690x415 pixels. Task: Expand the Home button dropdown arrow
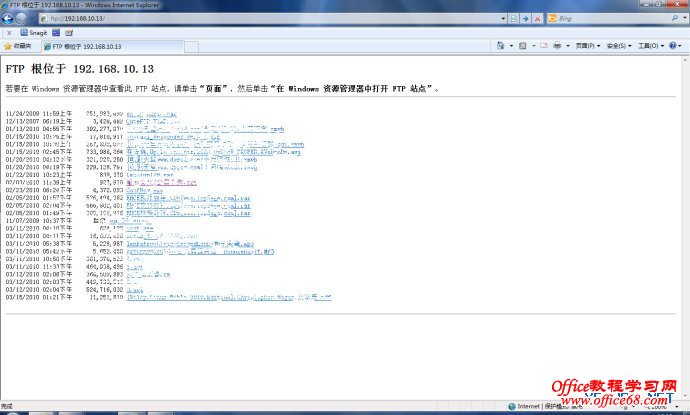coord(511,46)
